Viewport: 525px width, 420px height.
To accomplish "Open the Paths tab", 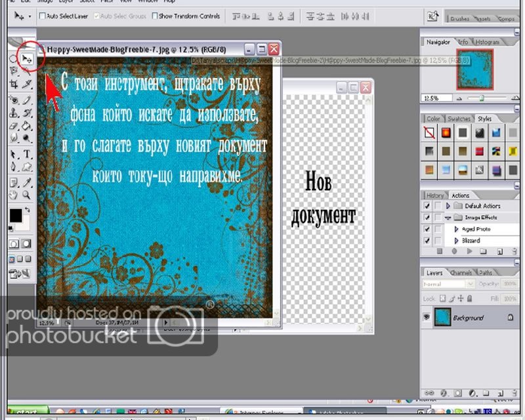I will point(486,272).
